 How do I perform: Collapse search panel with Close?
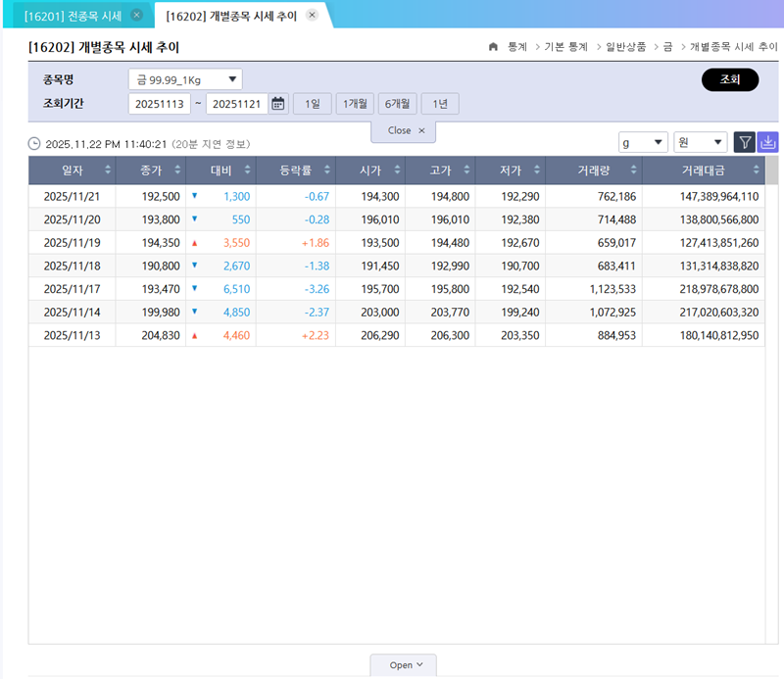coord(404,130)
